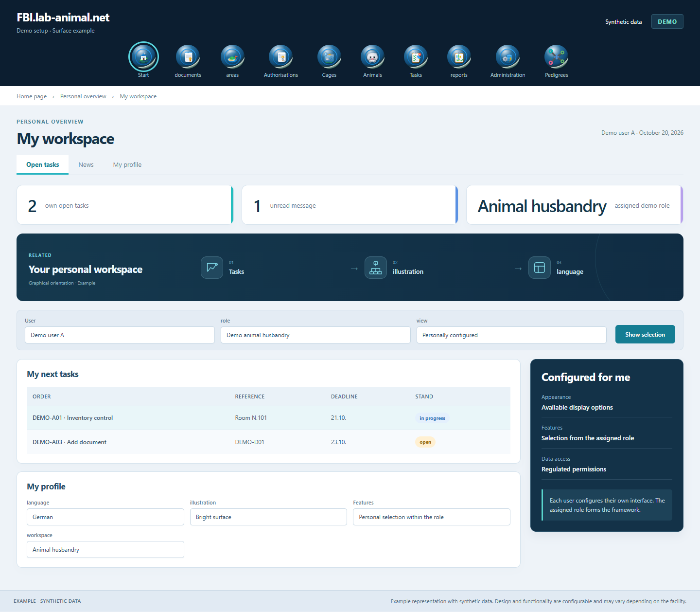Click the DEMO-D01 reference cell
700x612 pixels.
(x=249, y=442)
